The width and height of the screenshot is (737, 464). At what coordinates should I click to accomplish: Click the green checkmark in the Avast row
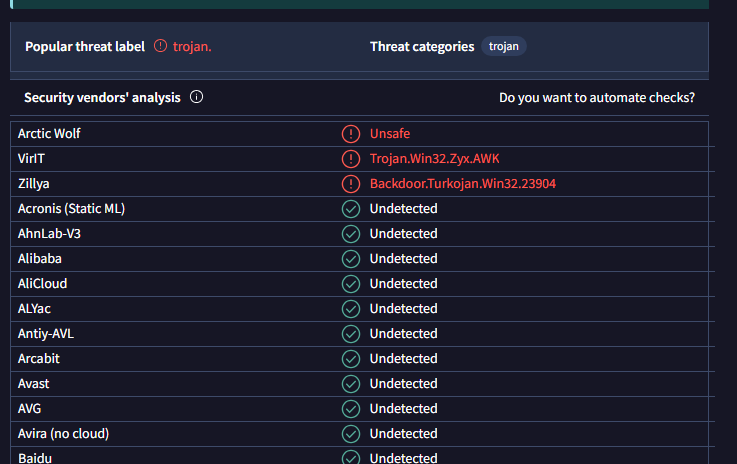[351, 384]
